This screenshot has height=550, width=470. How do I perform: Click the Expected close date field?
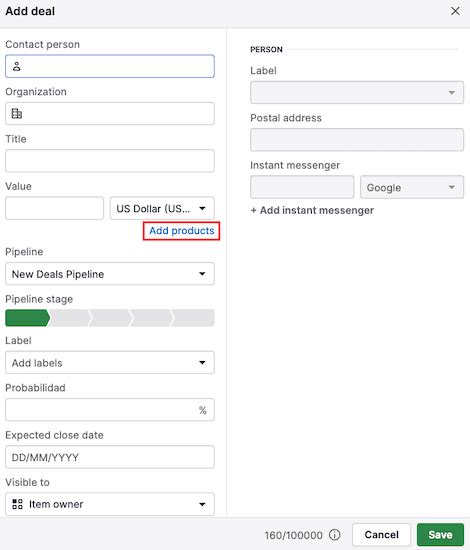click(110, 457)
